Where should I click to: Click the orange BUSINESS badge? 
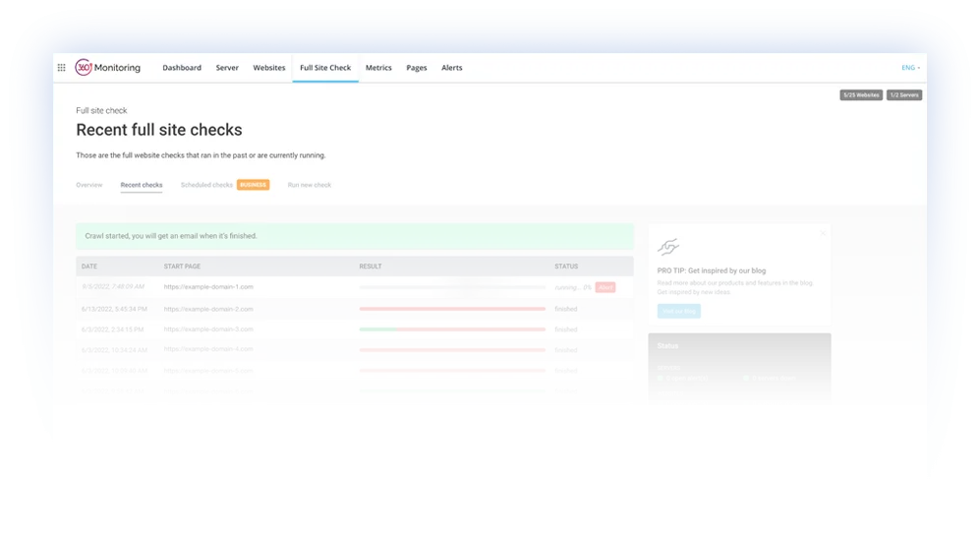pyautogui.click(x=254, y=185)
